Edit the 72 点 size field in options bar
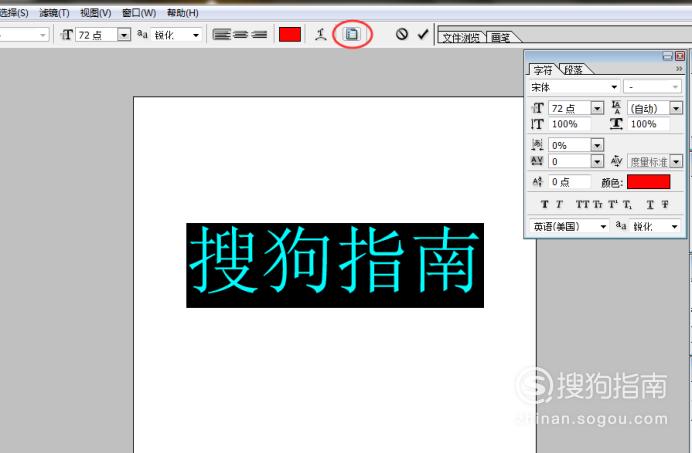692x453 pixels. coord(97,34)
